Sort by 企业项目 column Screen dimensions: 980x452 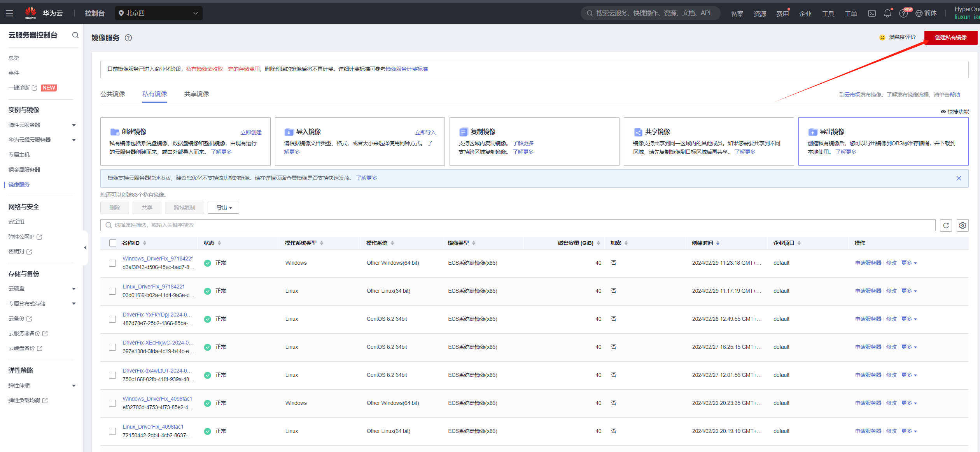pos(799,243)
